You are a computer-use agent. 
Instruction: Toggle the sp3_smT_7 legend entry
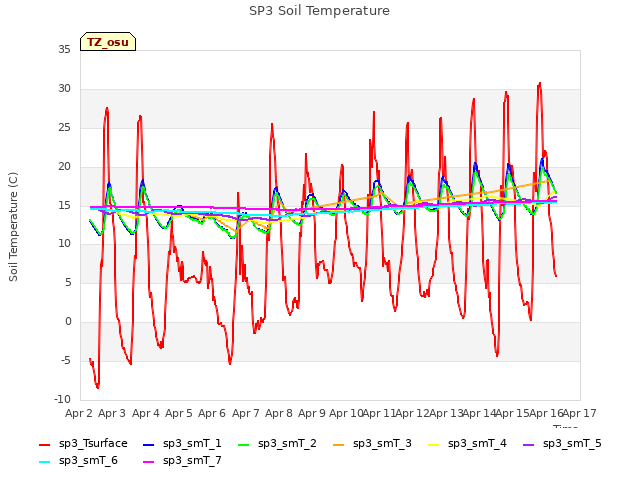point(182,461)
